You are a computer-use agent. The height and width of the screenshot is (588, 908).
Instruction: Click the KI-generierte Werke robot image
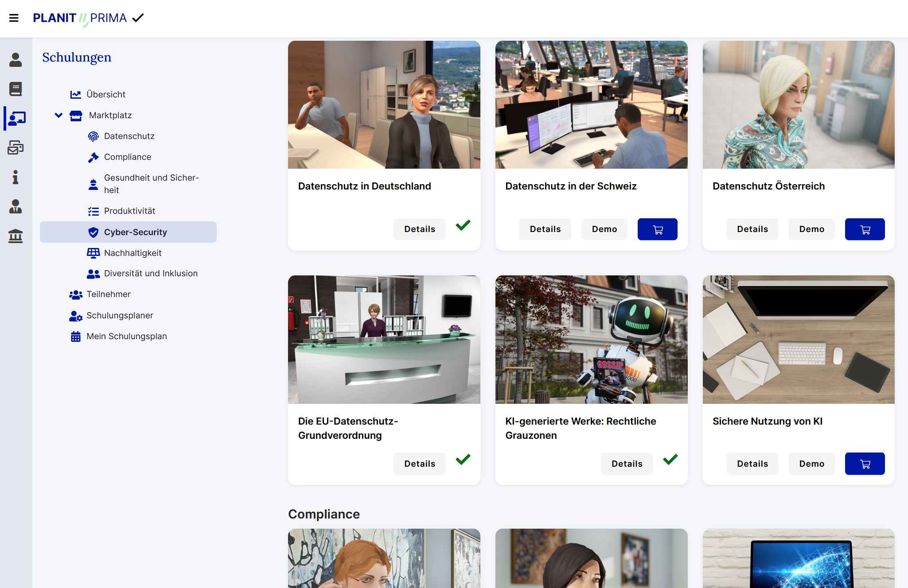[x=592, y=340]
